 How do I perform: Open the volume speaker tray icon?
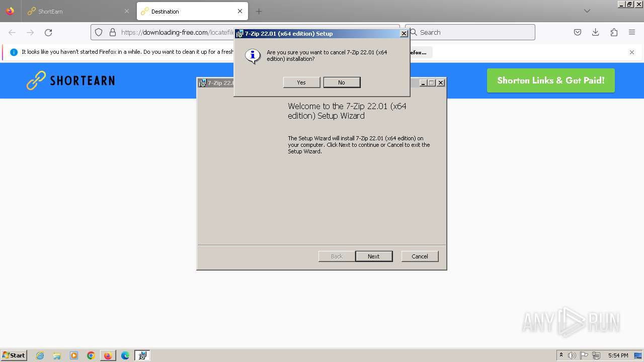[572, 355]
